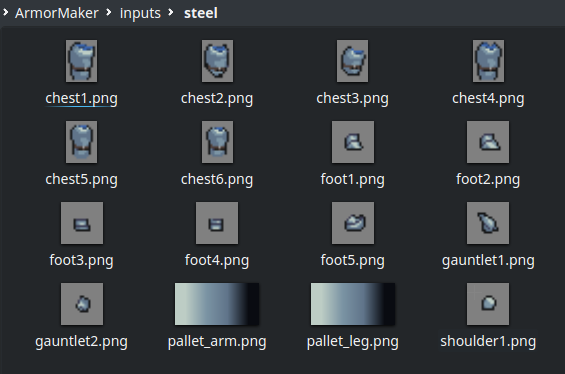
Task: Click the gauntlet2.png file name
Action: click(x=81, y=342)
